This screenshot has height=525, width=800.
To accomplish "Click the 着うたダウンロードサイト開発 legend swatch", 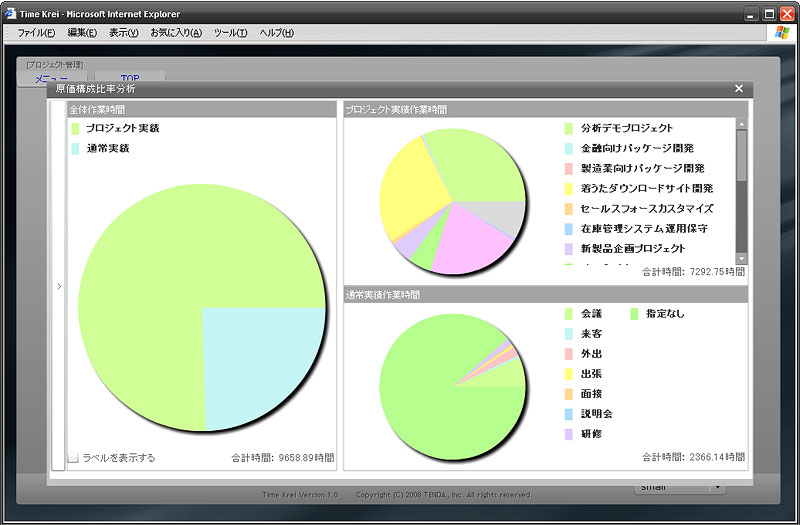I will pyautogui.click(x=569, y=189).
